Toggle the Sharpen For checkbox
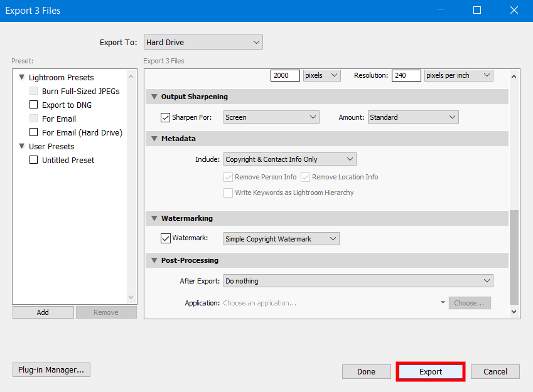Image resolution: width=533 pixels, height=392 pixels. 166,117
